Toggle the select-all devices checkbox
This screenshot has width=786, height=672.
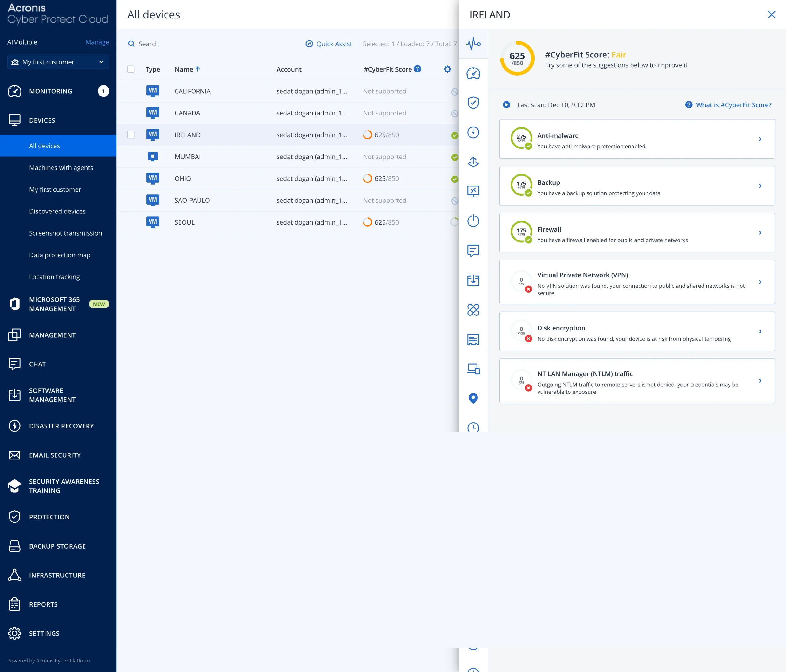coord(131,69)
